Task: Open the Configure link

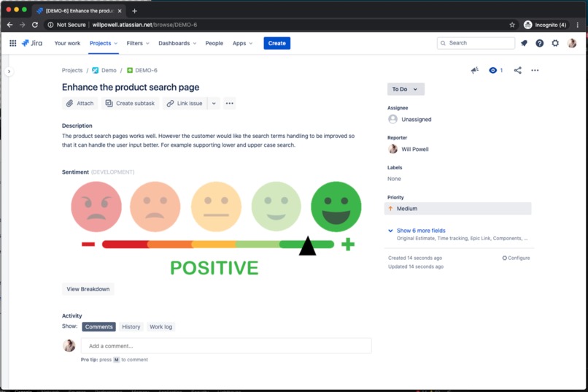Action: pos(516,258)
